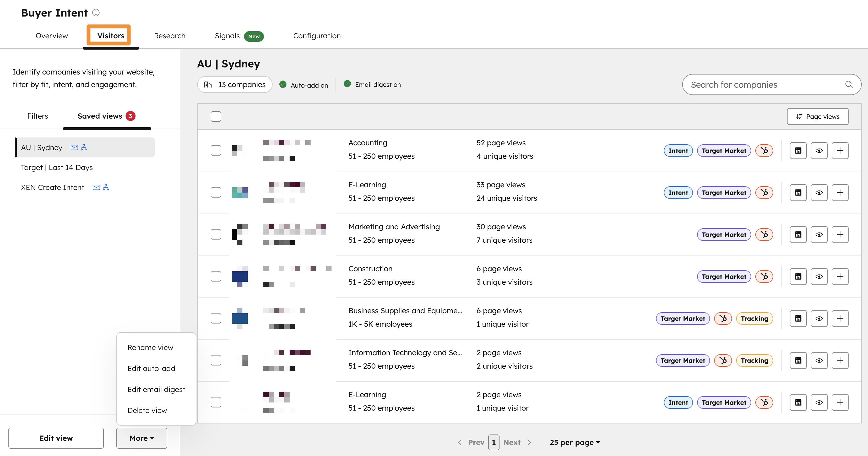Open the 25 per page dropdown
The height and width of the screenshot is (456, 868).
coord(574,442)
